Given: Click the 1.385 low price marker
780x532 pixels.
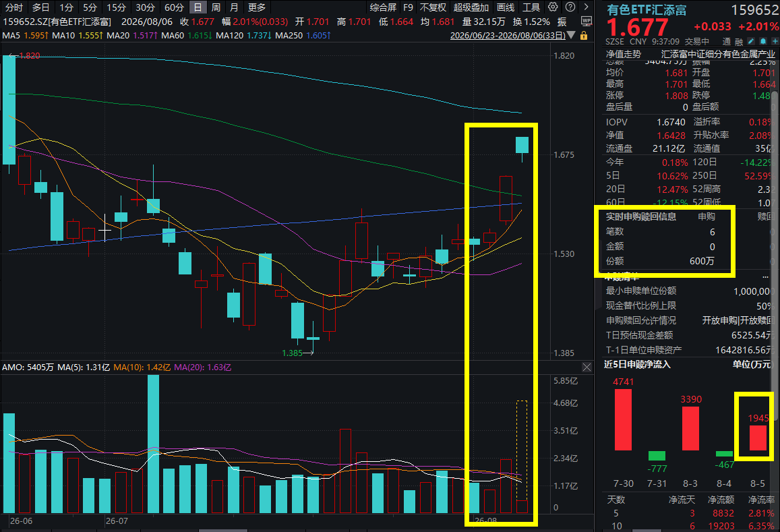Looking at the screenshot, I should [x=297, y=353].
